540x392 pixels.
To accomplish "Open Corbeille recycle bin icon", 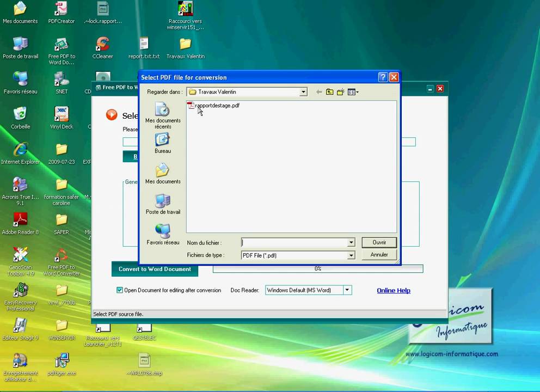I will (20, 118).
